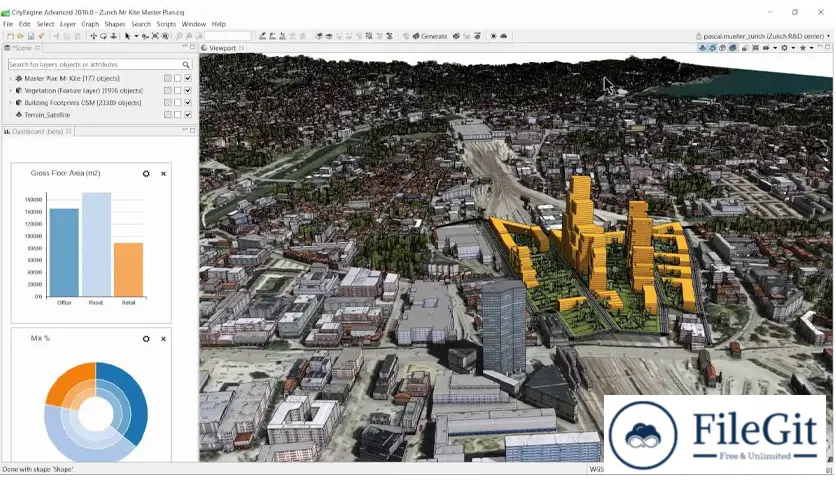The height and width of the screenshot is (484, 836).
Task: Click the tall gray tower in viewport
Action: point(503,328)
